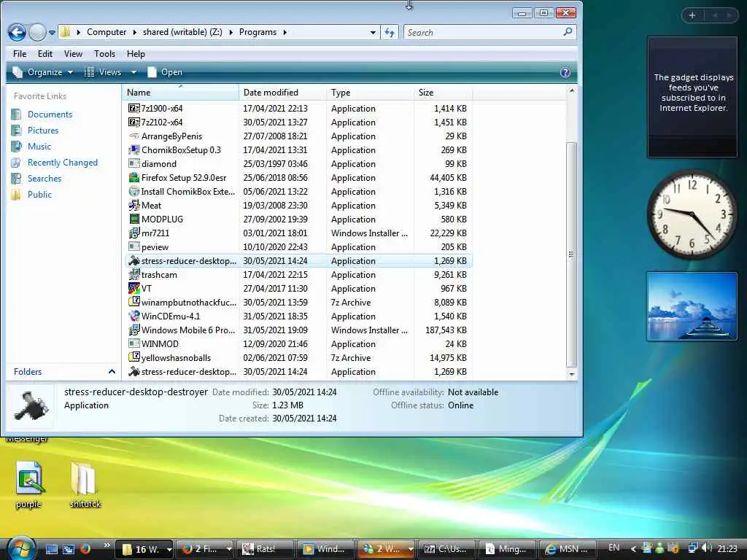Open Documents favorite link
747x560 pixels.
(x=50, y=114)
